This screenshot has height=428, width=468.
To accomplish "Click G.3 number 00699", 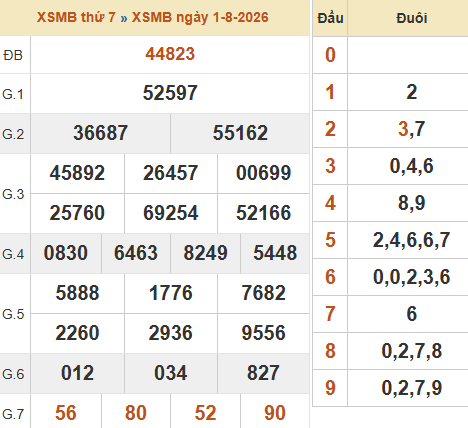I will pos(263,173).
